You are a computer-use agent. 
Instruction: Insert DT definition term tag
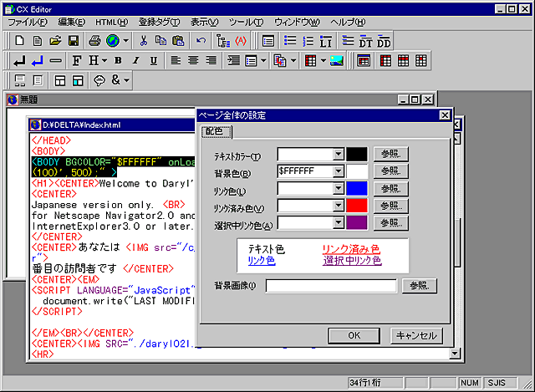tap(365, 41)
